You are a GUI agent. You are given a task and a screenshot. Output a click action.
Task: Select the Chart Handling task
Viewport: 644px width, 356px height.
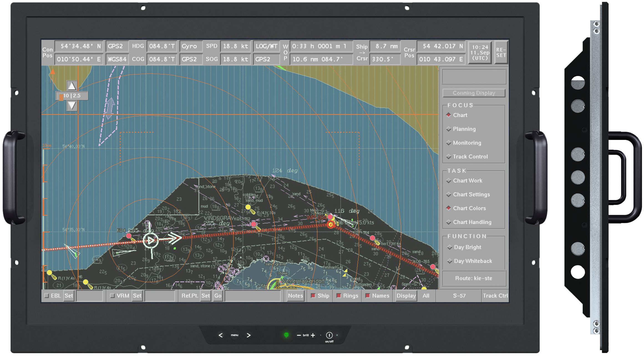(x=469, y=222)
